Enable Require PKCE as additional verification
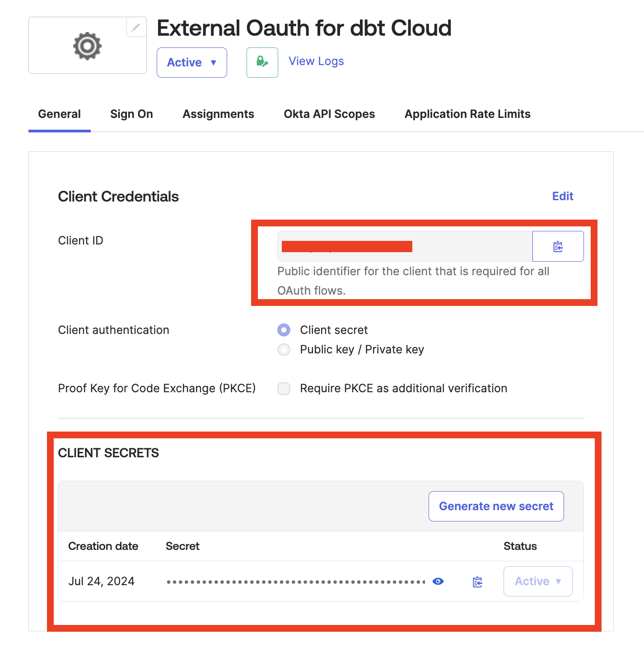 point(284,388)
